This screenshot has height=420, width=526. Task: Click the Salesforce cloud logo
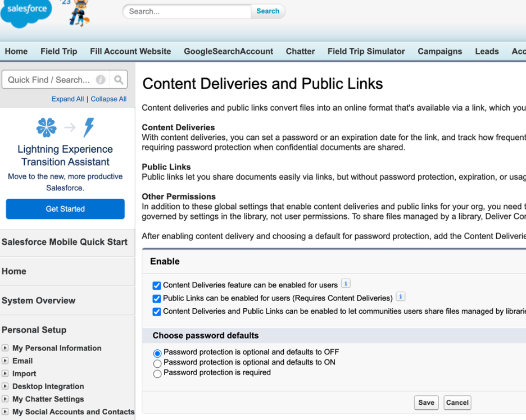coord(26,13)
